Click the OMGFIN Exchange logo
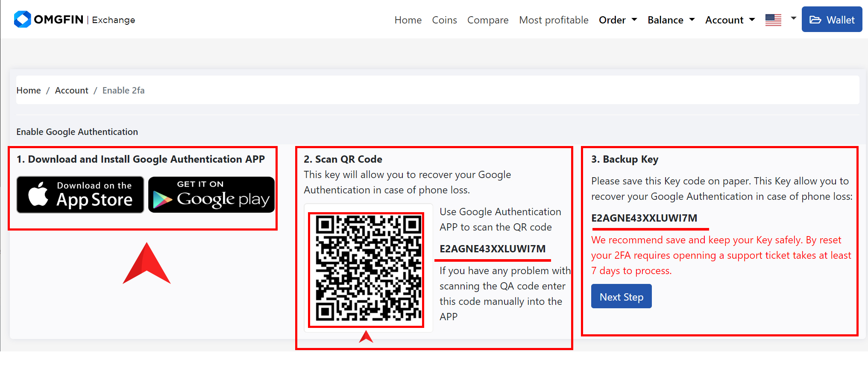 coord(75,20)
